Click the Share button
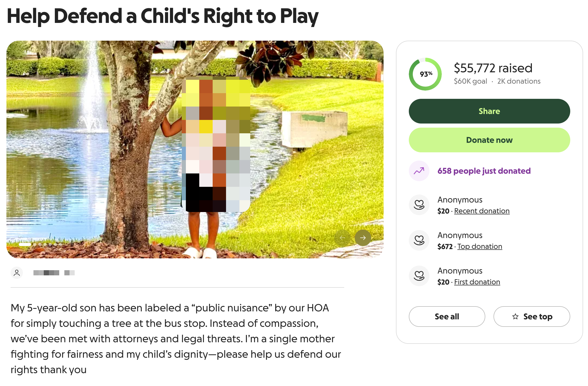Screen dimensions: 588x386 click(x=489, y=111)
